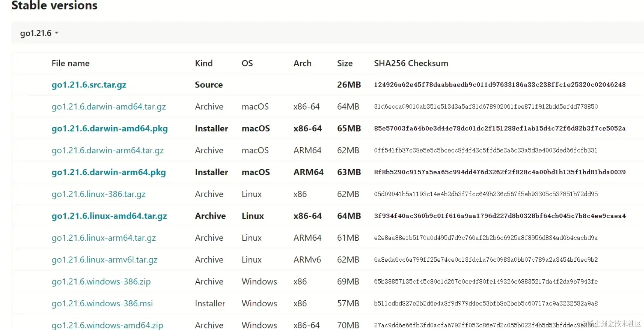Click the checksum for go1.21.6.src.tar.gz

pos(500,85)
